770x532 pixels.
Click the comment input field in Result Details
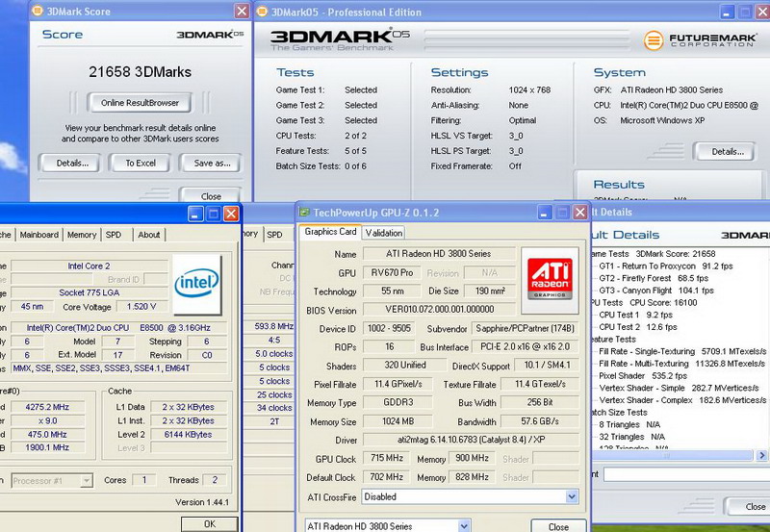tap(686, 474)
